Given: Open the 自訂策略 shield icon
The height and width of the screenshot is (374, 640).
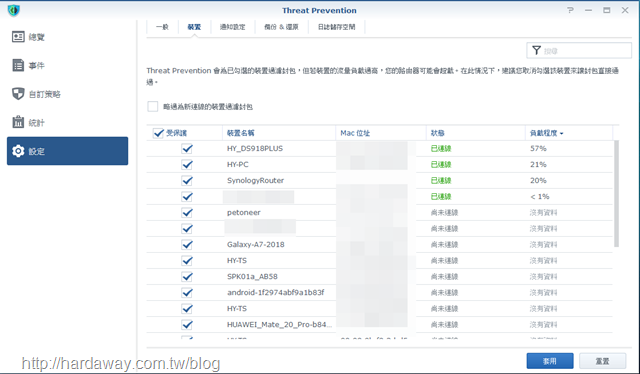Looking at the screenshot, I should [18, 94].
